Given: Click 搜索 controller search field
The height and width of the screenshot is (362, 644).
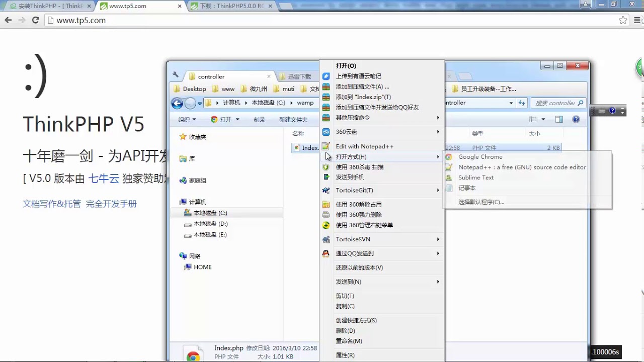Looking at the screenshot, I should (x=558, y=103).
